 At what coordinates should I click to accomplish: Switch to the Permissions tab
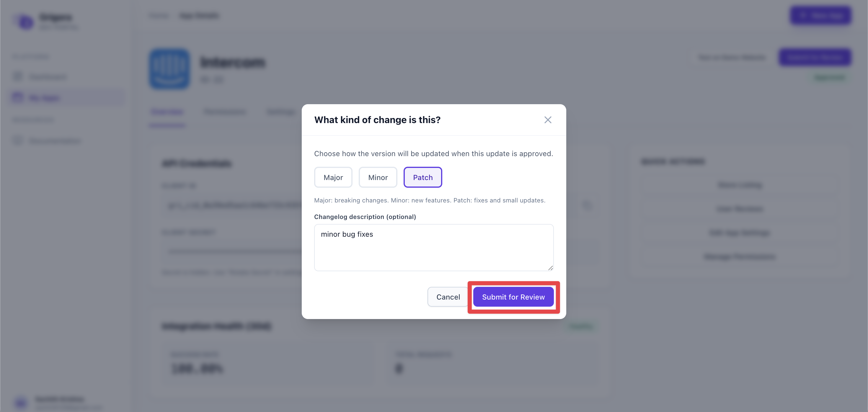[225, 112]
